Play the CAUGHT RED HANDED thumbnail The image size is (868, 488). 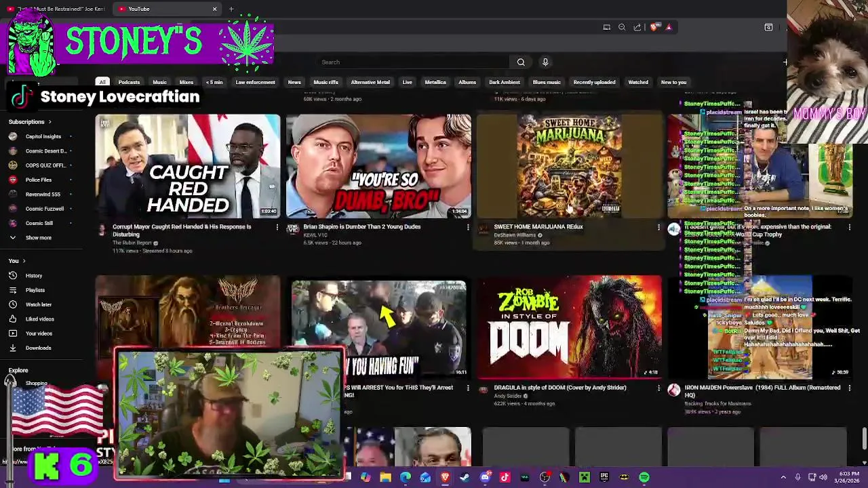[187, 166]
